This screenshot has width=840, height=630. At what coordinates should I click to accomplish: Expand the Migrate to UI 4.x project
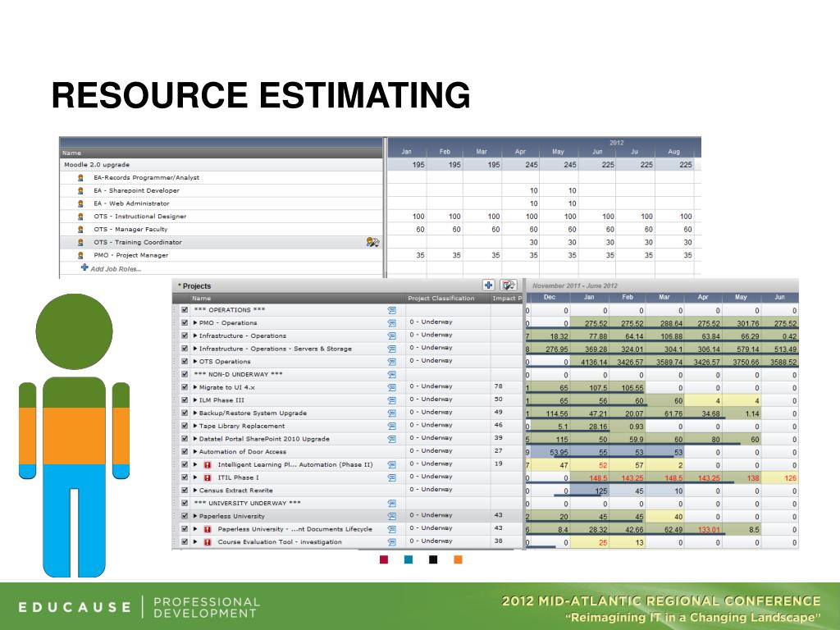195,387
